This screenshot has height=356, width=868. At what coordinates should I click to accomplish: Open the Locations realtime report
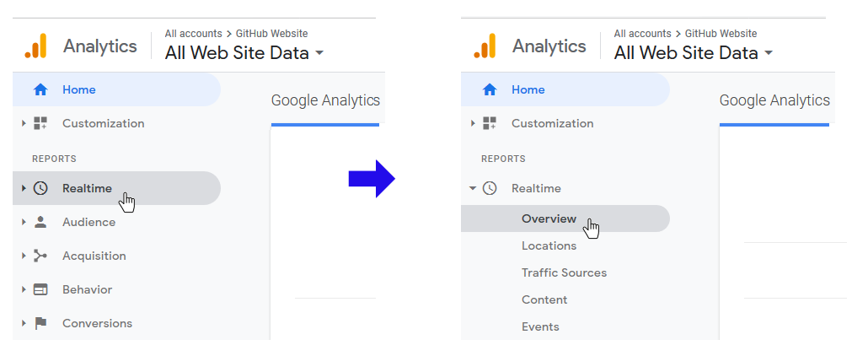549,245
